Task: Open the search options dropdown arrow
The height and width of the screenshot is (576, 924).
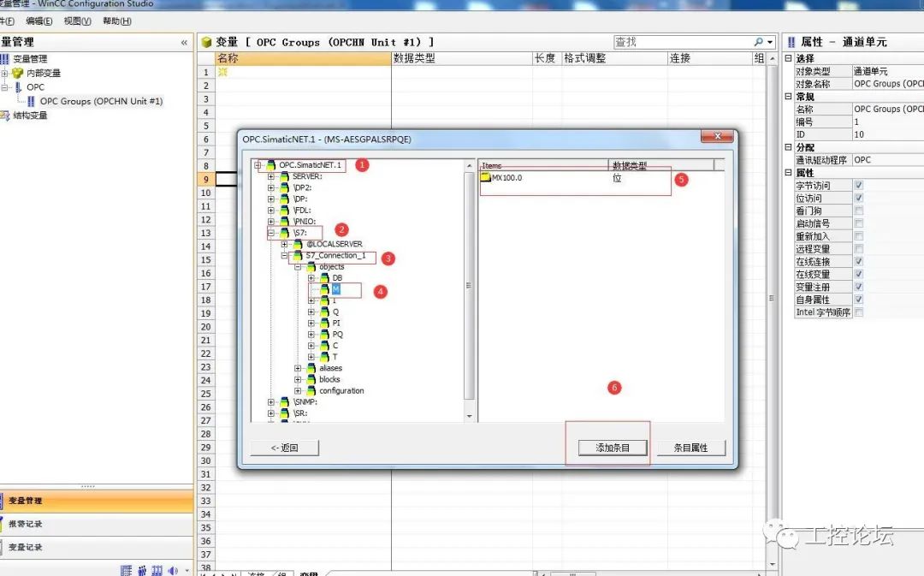Action: click(x=770, y=42)
